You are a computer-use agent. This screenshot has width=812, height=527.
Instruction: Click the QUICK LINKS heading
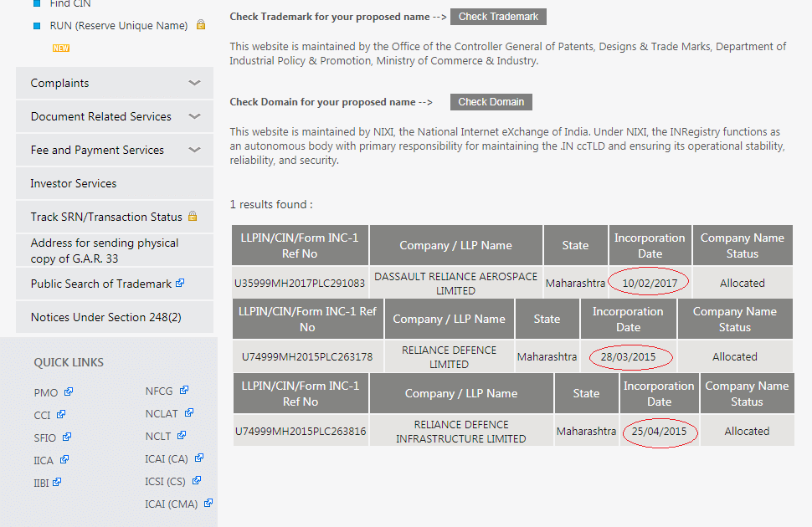click(x=69, y=362)
